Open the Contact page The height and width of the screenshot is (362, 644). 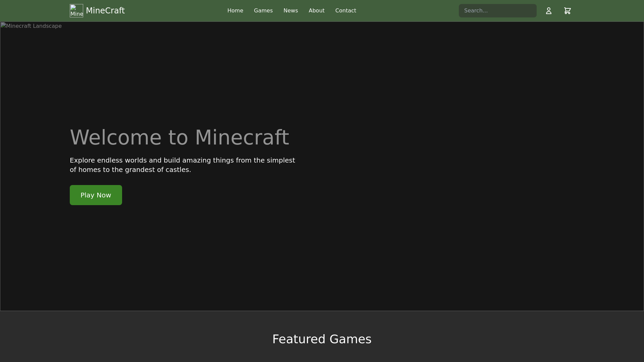click(x=345, y=10)
